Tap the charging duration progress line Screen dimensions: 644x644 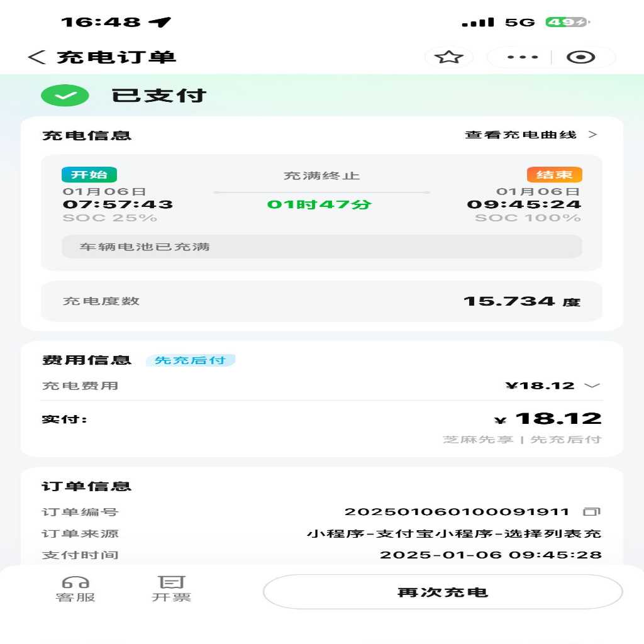pos(321,192)
